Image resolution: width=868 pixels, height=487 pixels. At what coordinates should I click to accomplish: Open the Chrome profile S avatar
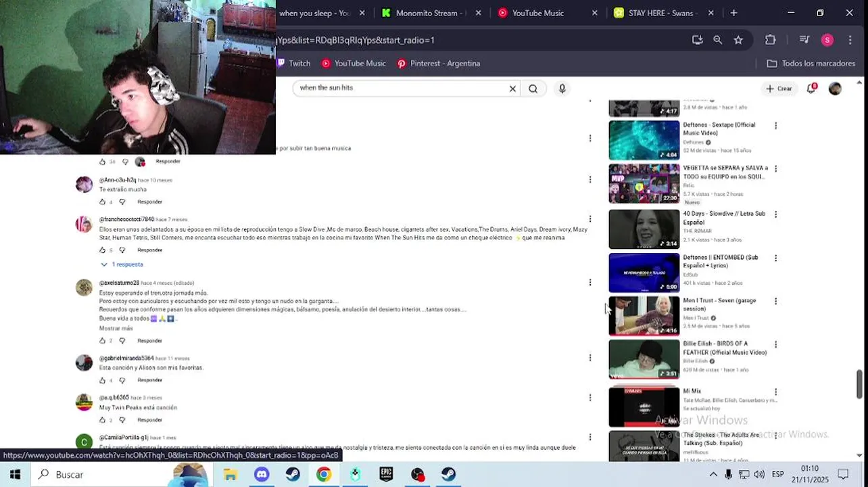pos(827,40)
